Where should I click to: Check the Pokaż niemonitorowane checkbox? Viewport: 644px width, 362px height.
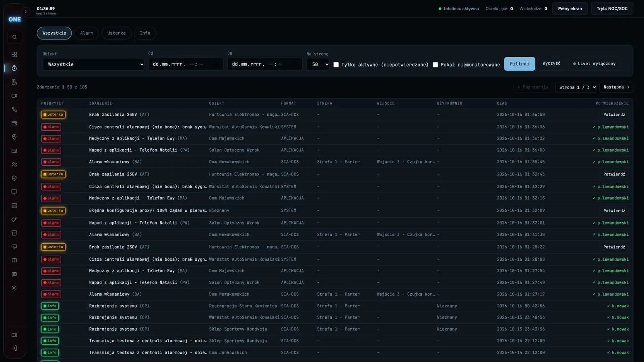point(435,65)
